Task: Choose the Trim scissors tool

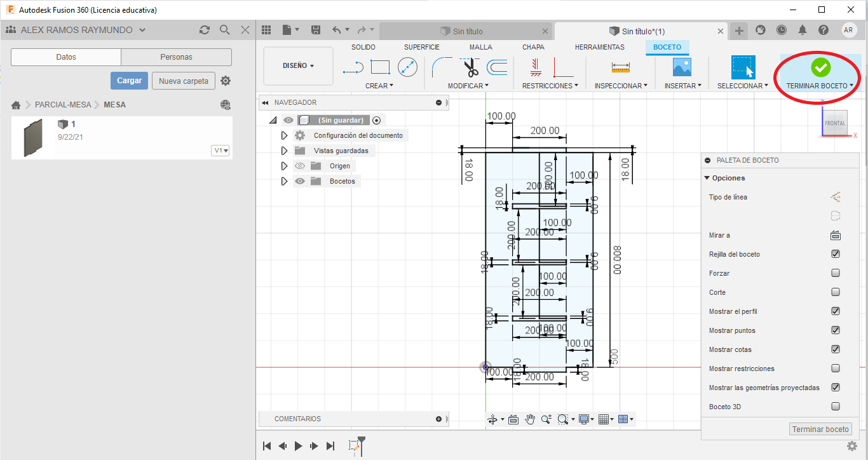Action: 471,67
